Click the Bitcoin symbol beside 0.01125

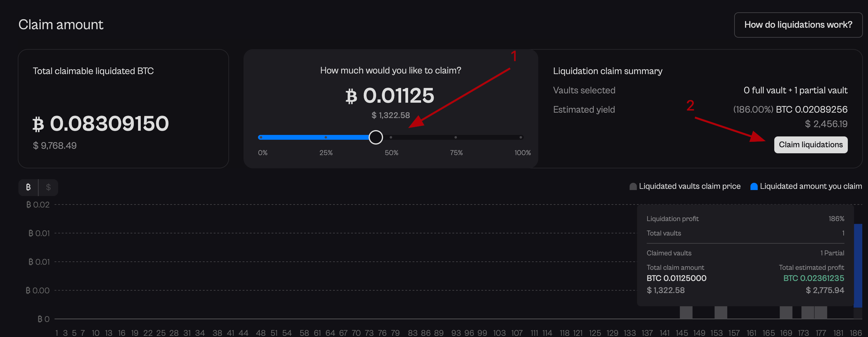coord(351,96)
